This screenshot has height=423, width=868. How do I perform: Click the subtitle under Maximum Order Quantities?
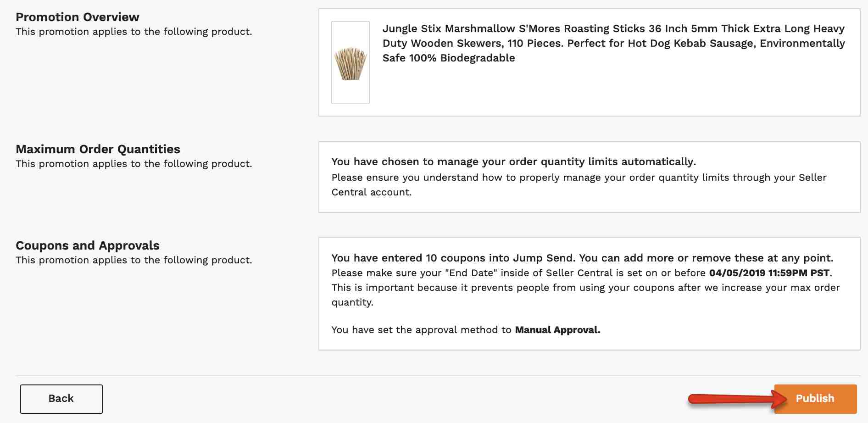[134, 164]
